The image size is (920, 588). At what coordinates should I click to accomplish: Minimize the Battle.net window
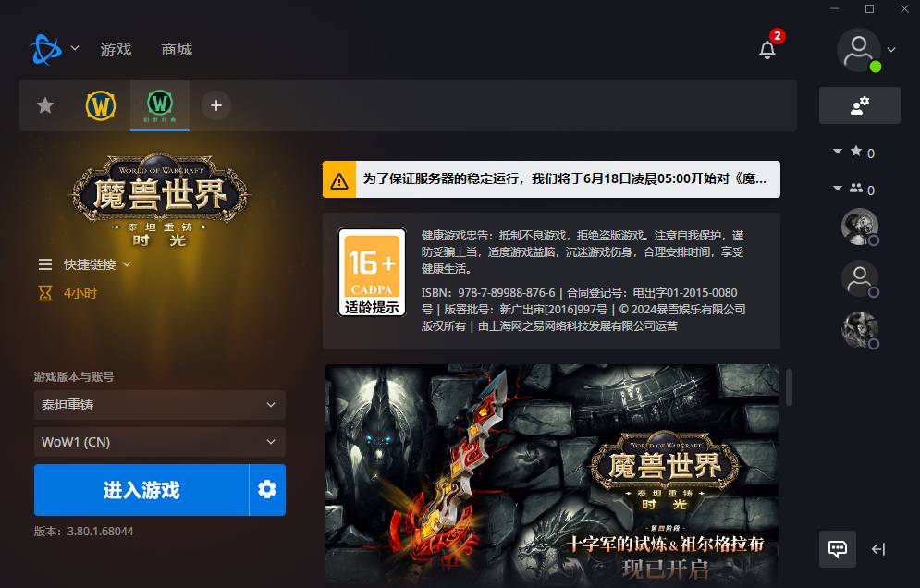point(834,9)
